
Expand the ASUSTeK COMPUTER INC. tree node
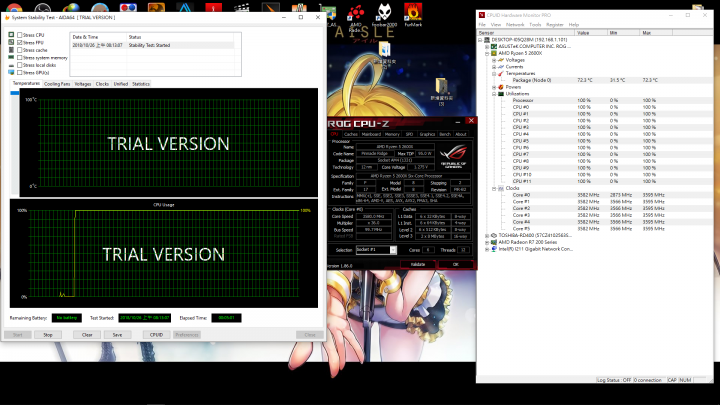[487, 46]
